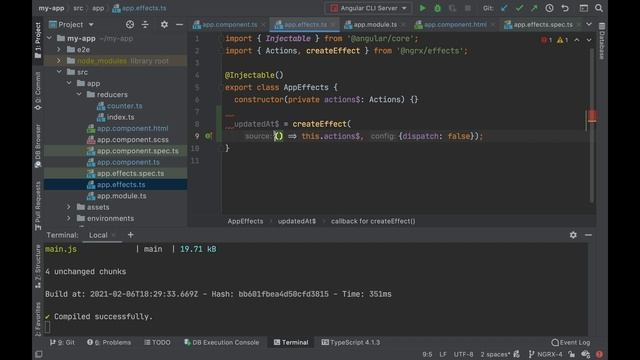Click the updatedAt$ breadcrumb

pyautogui.click(x=297, y=221)
